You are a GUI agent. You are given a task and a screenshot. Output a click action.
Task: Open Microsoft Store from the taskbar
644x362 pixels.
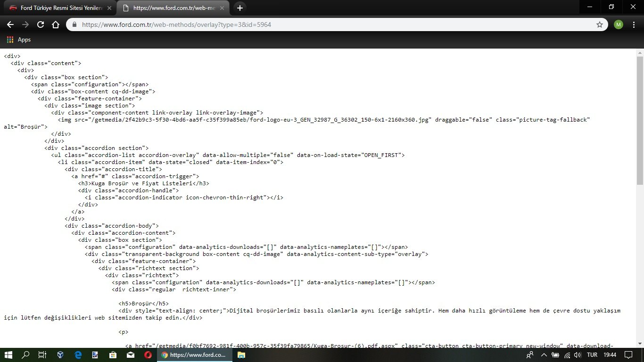coord(113,355)
